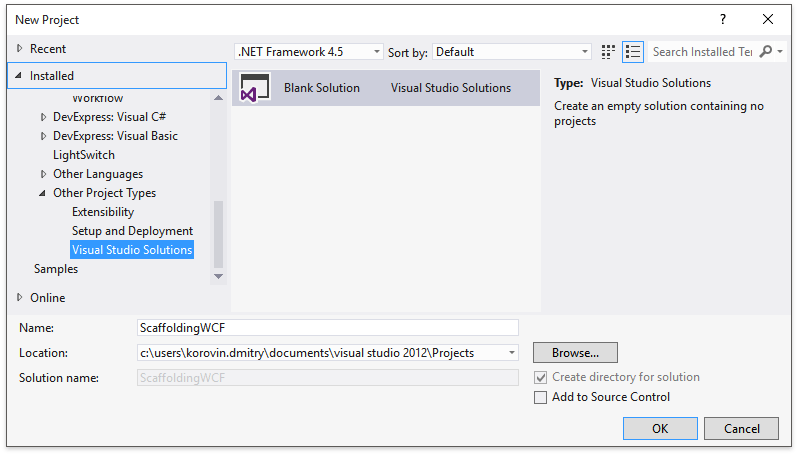Open the .NET Framework 4.5 dropdown
798x455 pixels.
tap(308, 52)
